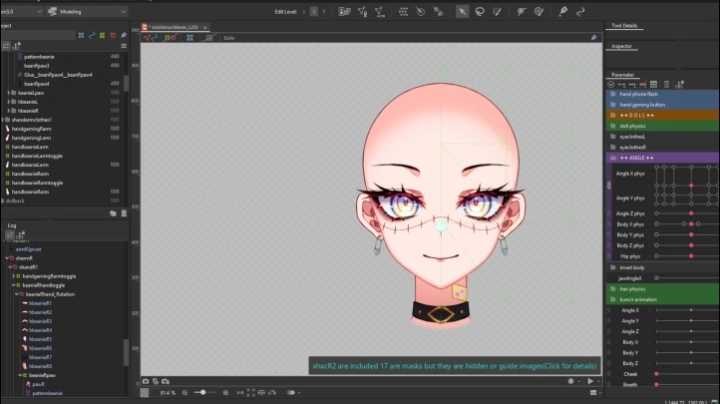Click the linked deformers tool icon
Image resolution: width=720 pixels, height=404 pixels.
point(438,12)
